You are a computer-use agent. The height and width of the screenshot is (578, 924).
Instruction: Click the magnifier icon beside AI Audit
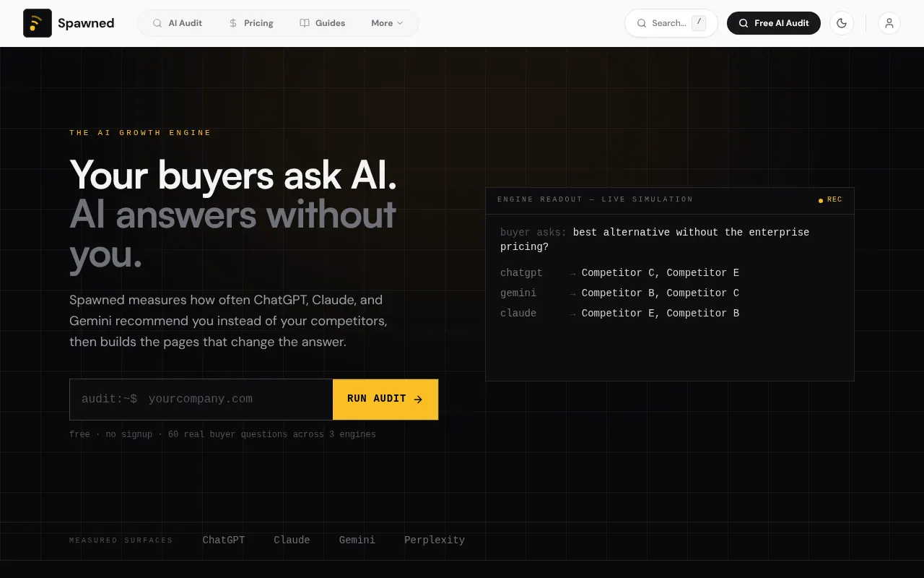coord(157,23)
